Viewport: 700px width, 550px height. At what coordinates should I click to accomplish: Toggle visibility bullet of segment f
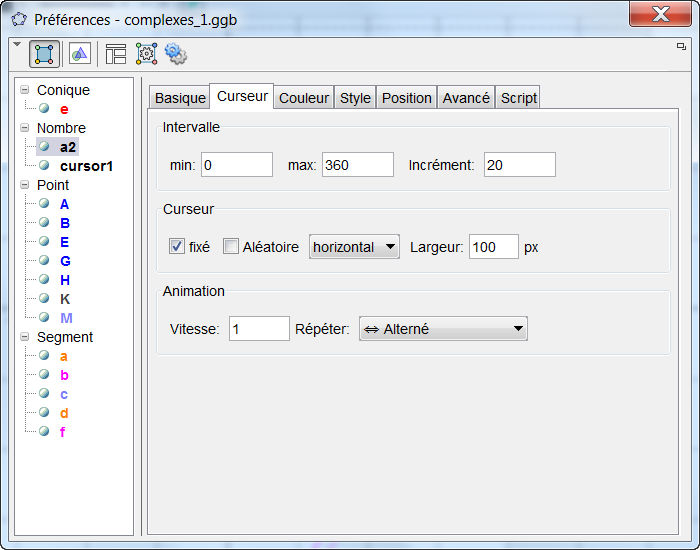tap(44, 431)
